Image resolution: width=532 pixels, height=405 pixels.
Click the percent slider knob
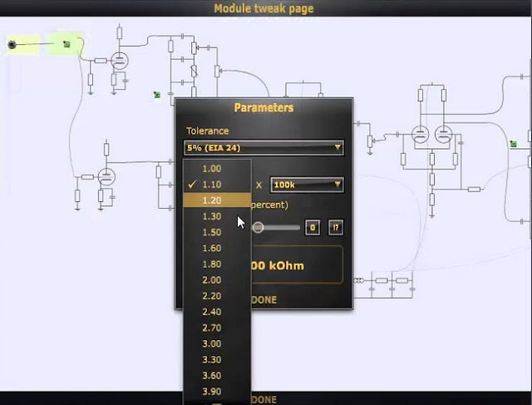coord(259,227)
